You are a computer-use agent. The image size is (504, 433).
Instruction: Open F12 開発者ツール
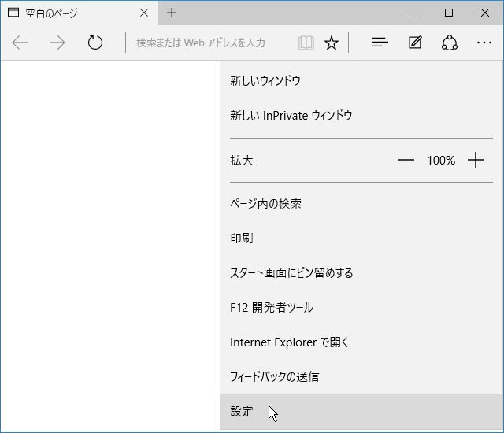click(x=361, y=307)
